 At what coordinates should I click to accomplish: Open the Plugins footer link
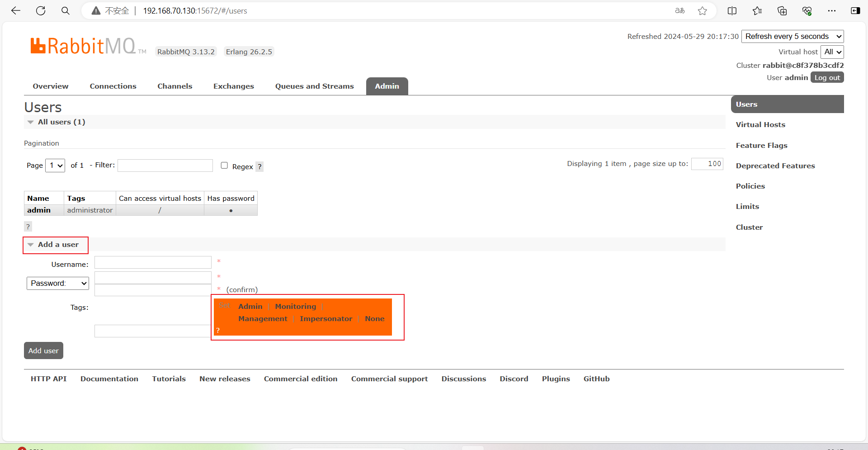coord(556,379)
